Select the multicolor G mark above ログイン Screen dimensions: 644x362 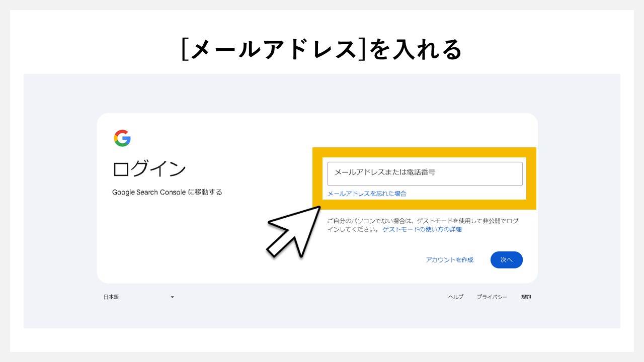click(x=122, y=138)
